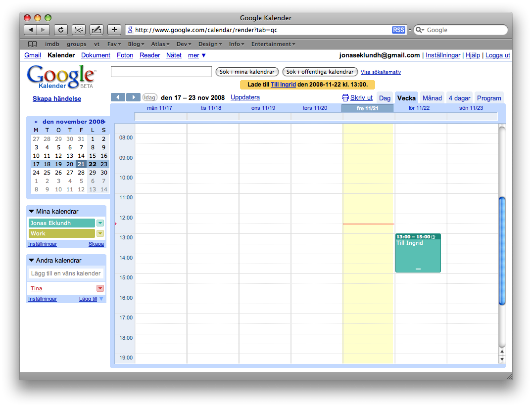Image resolution: width=532 pixels, height=407 pixels.
Task: Toggle Tina's calendar visibility
Action: pyautogui.click(x=37, y=288)
